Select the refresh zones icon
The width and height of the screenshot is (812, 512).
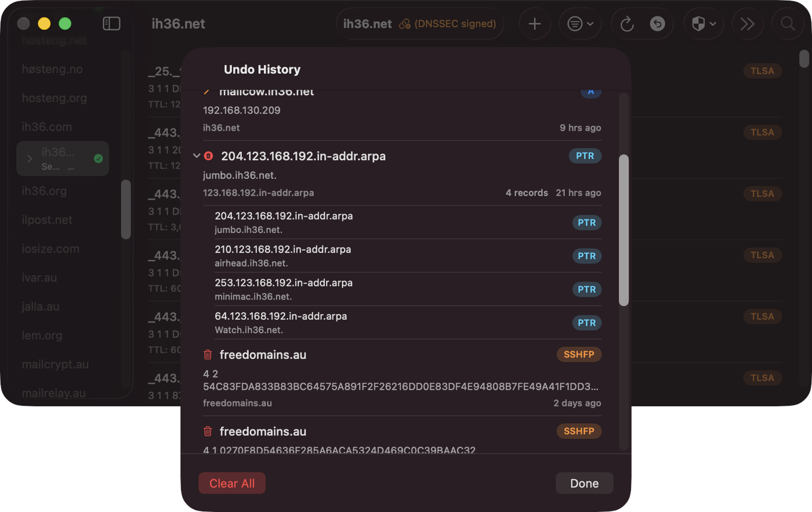[x=627, y=24]
